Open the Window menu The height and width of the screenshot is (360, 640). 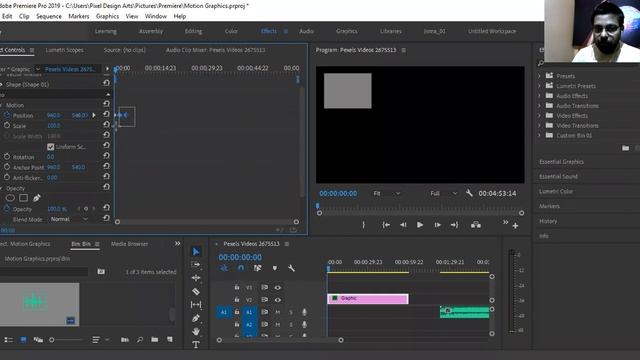(x=156, y=16)
